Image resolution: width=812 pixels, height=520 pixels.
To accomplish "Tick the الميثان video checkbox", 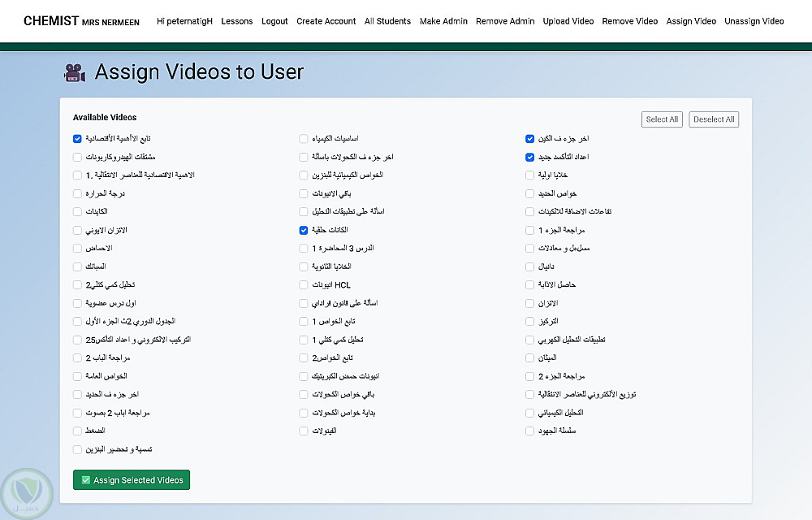I will click(529, 357).
